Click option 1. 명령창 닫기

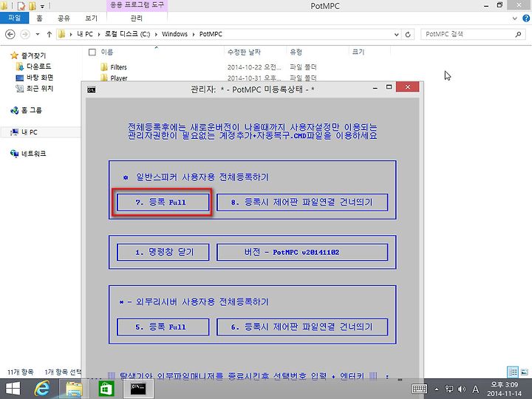[163, 252]
